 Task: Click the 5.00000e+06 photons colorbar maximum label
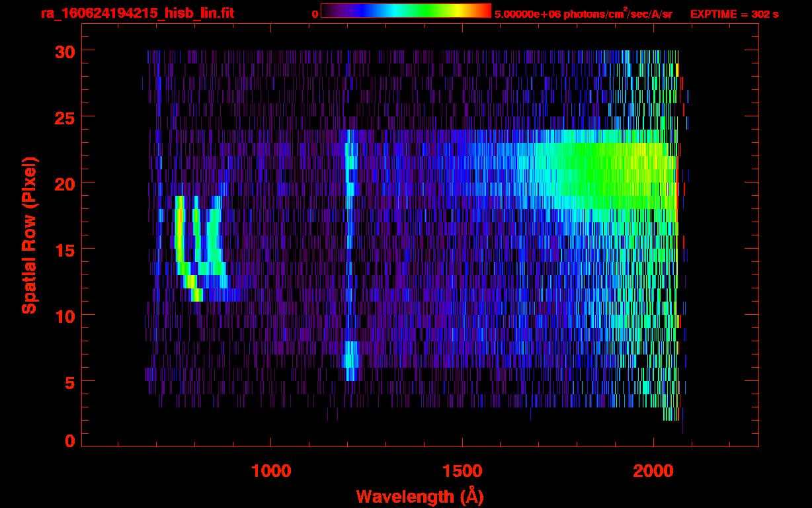[583, 14]
